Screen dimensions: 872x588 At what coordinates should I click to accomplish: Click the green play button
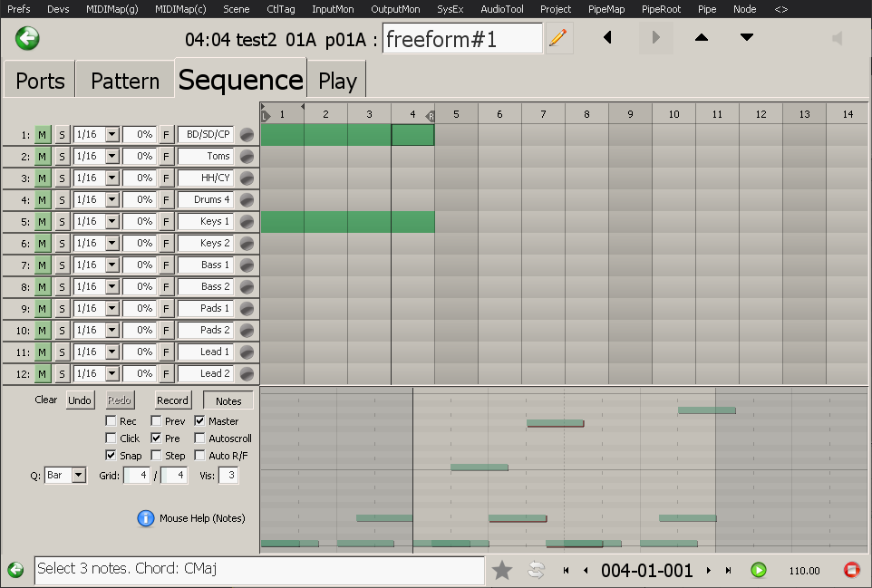click(x=759, y=570)
